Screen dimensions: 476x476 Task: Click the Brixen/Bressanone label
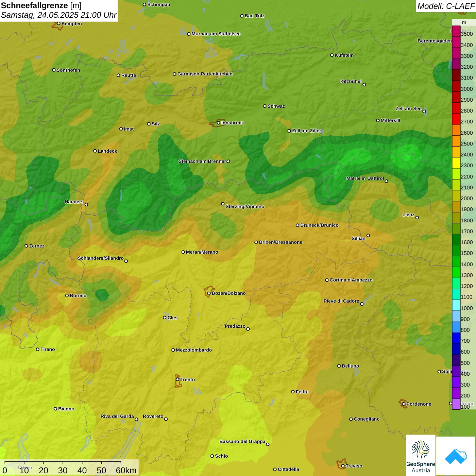tap(280, 242)
